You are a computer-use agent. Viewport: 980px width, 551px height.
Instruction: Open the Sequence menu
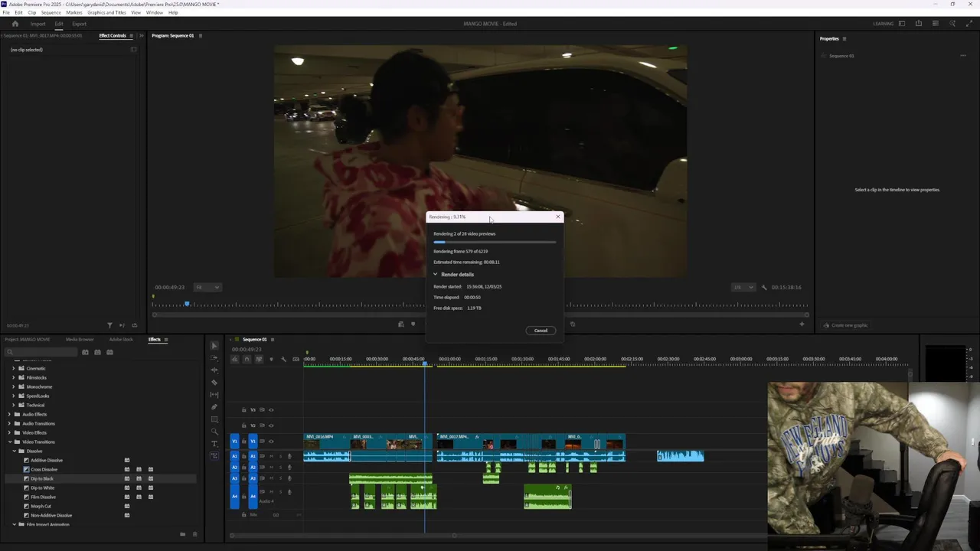point(51,13)
